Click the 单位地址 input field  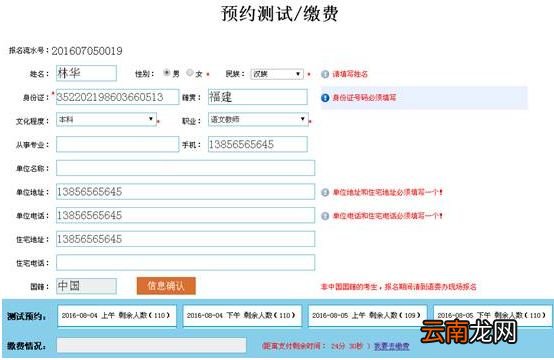pos(185,191)
